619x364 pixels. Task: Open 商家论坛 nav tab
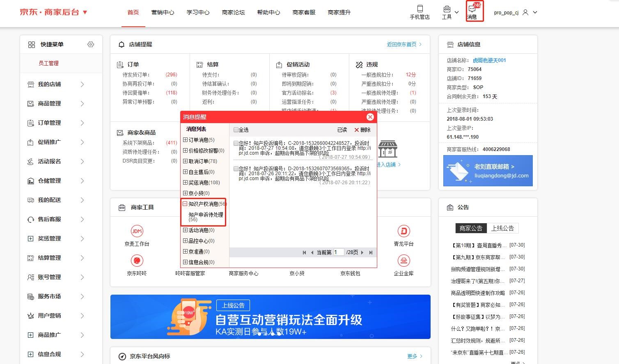pos(233,12)
